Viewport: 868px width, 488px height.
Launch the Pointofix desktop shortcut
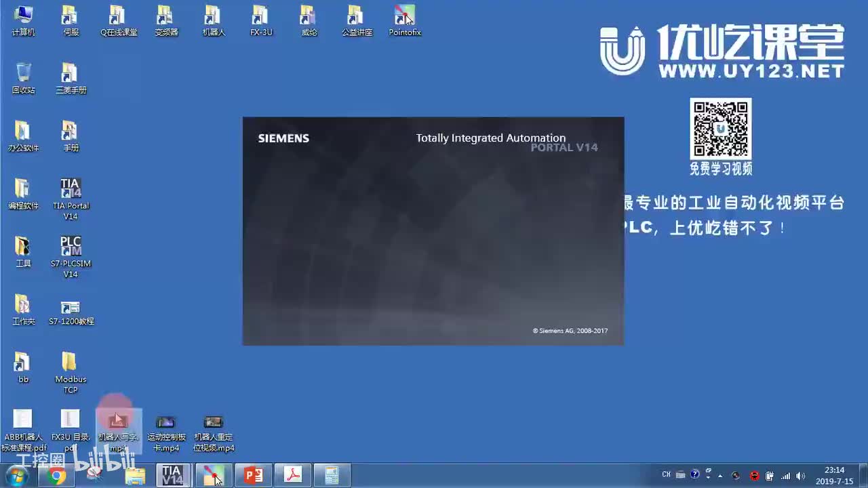pyautogui.click(x=405, y=20)
